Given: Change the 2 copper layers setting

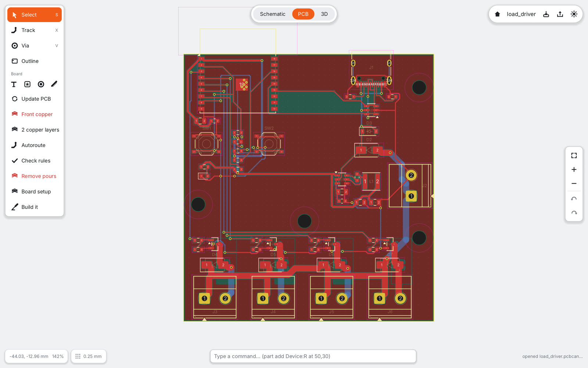Looking at the screenshot, I should 35,130.
